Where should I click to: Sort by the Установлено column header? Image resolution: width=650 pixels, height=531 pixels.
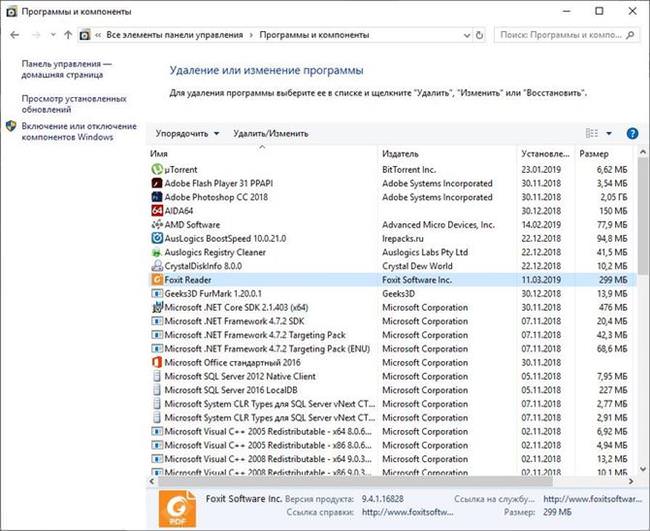pyautogui.click(x=545, y=154)
